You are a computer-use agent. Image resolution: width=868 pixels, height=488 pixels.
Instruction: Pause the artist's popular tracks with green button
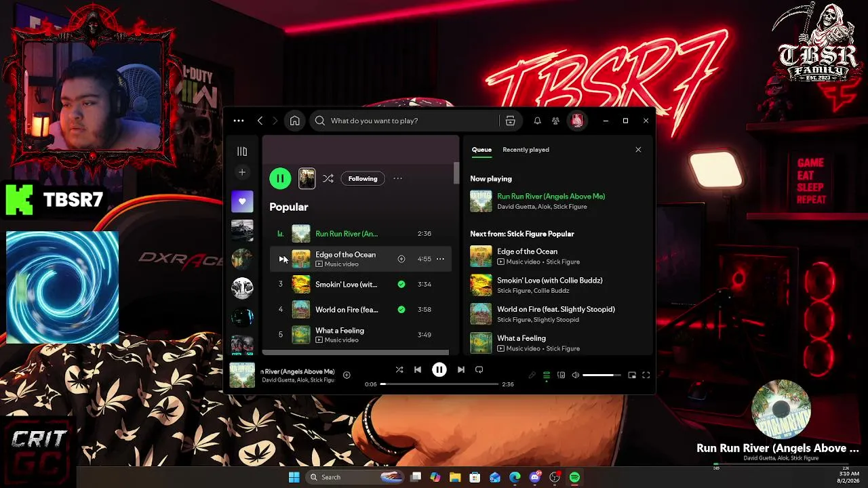point(280,178)
